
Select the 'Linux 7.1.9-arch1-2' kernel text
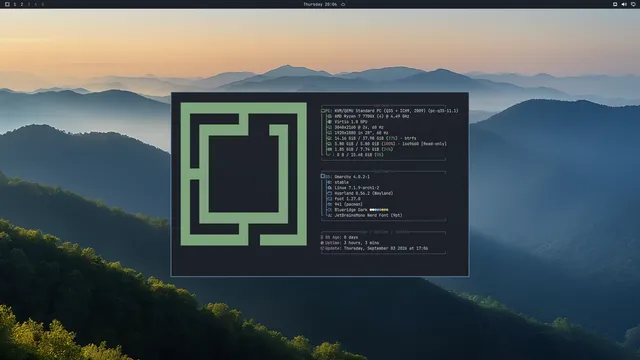pos(357,188)
